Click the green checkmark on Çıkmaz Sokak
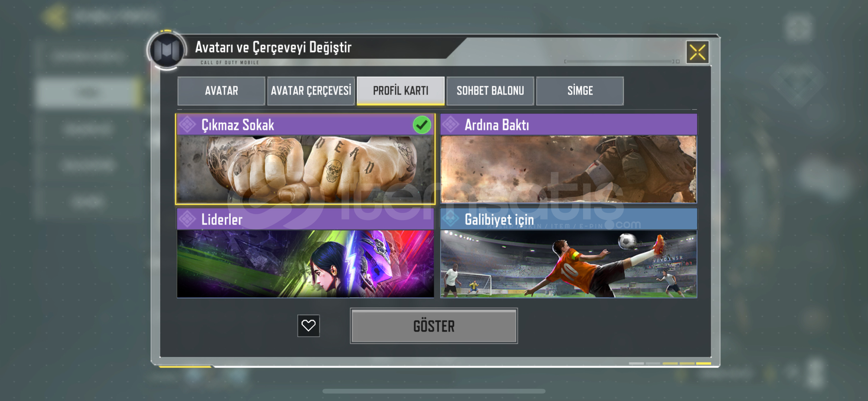Screen dimensions: 868x401 (422, 125)
